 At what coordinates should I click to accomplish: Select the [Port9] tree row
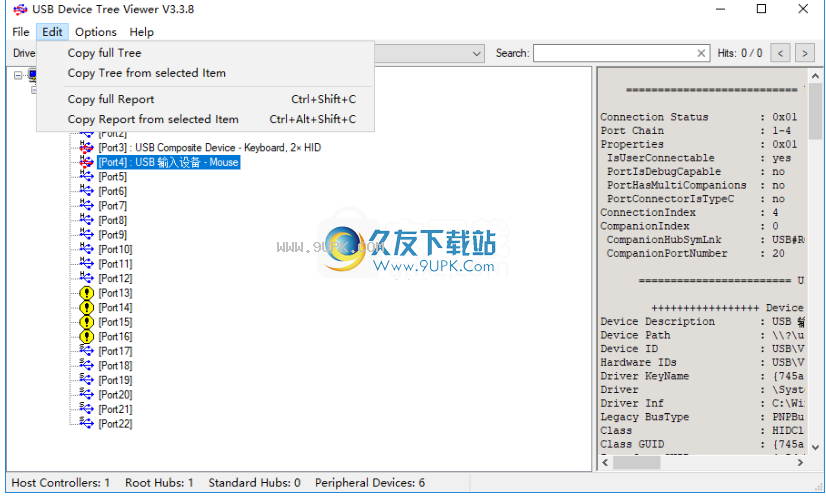pos(113,234)
